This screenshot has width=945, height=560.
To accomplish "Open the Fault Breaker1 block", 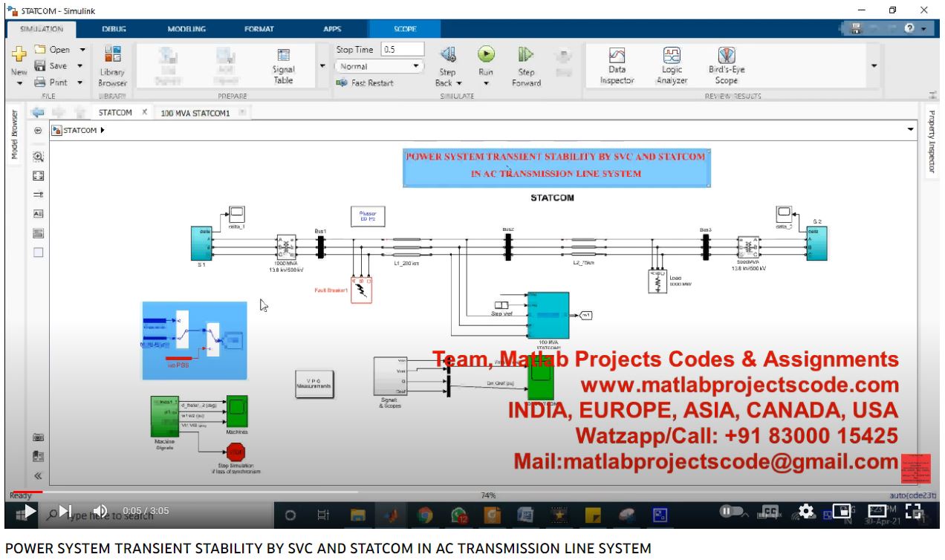I will (x=362, y=289).
